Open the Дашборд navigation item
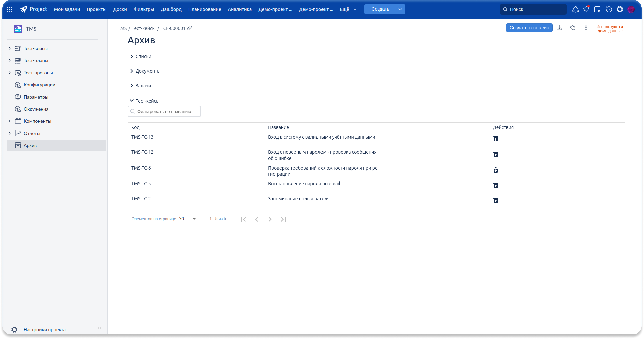644x339 pixels. [x=171, y=9]
